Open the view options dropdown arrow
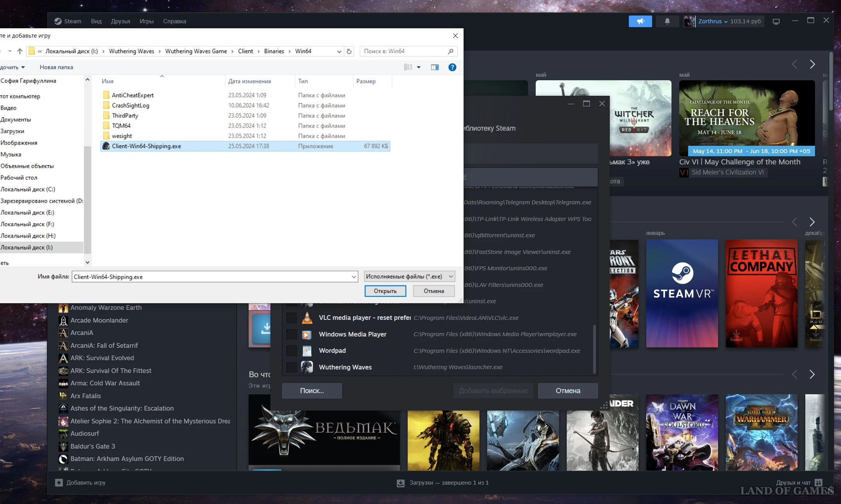 [x=419, y=67]
